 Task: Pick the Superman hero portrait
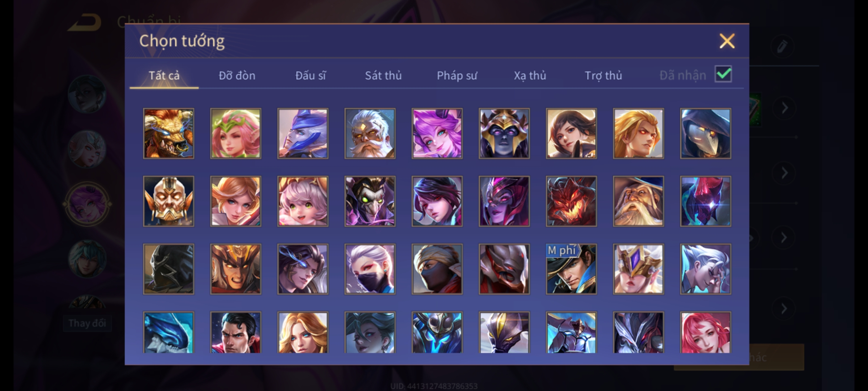(x=235, y=332)
